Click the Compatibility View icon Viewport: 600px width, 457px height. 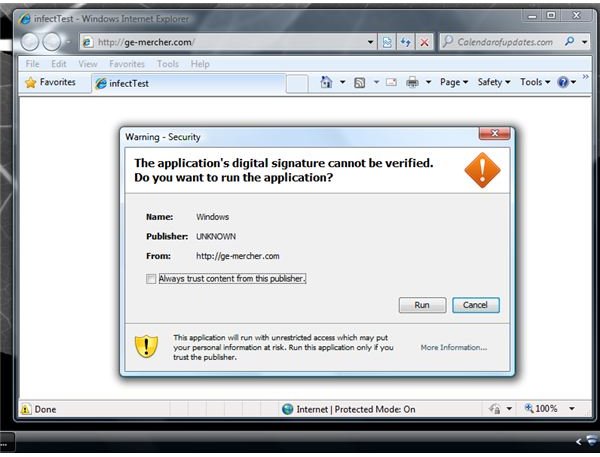387,42
